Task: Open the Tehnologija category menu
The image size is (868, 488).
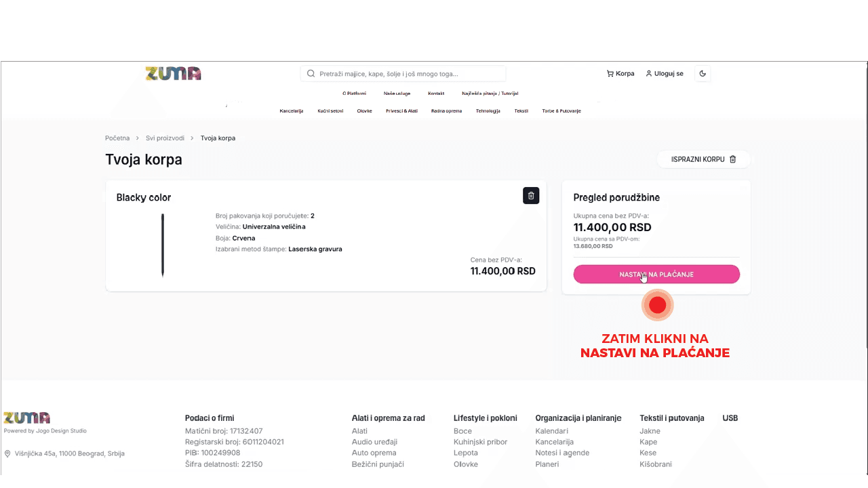Action: [x=488, y=110]
